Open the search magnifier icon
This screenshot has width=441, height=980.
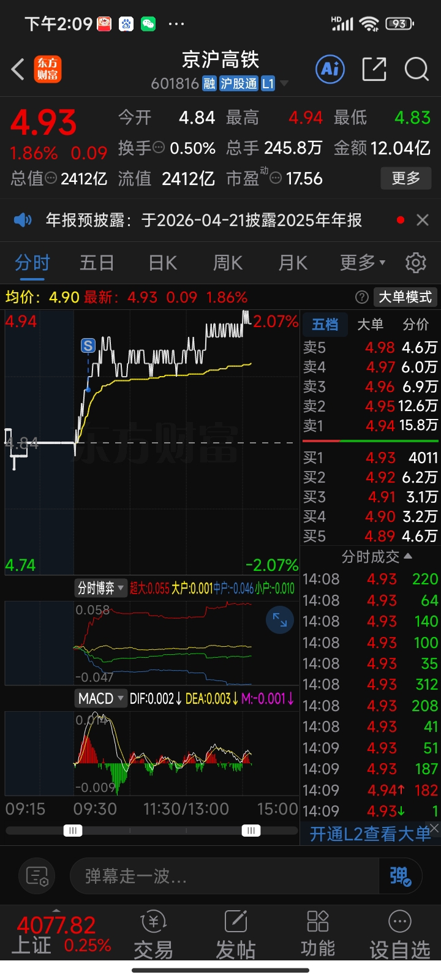pos(417,69)
